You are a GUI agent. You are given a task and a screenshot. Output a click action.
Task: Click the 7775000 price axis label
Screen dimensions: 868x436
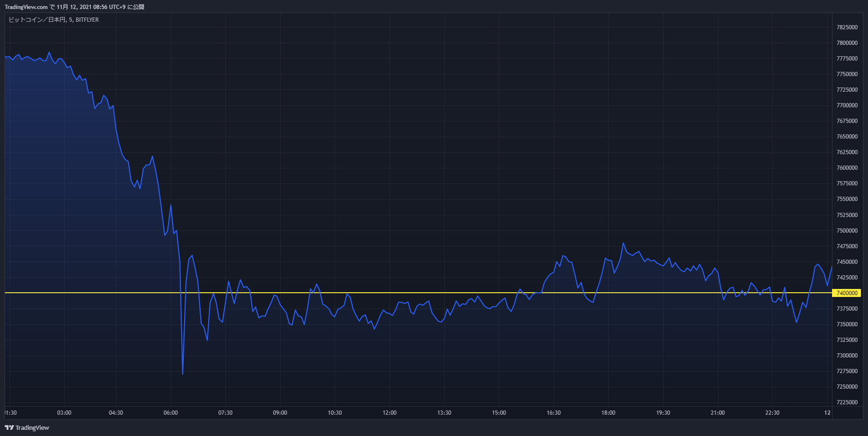click(847, 59)
